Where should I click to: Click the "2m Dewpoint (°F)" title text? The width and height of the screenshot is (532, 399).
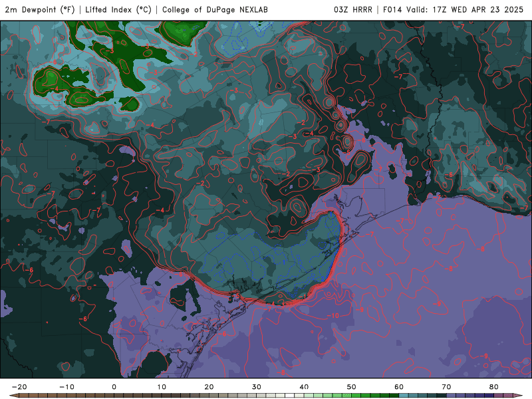[40, 9]
